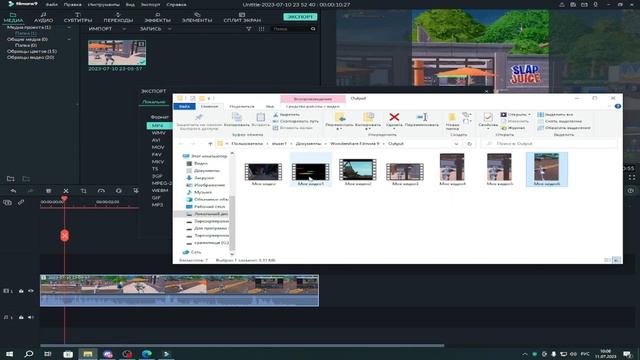This screenshot has height=360, width=640.
Task: Select Образцы видео (20) in media tree
Action: (x=31, y=58)
